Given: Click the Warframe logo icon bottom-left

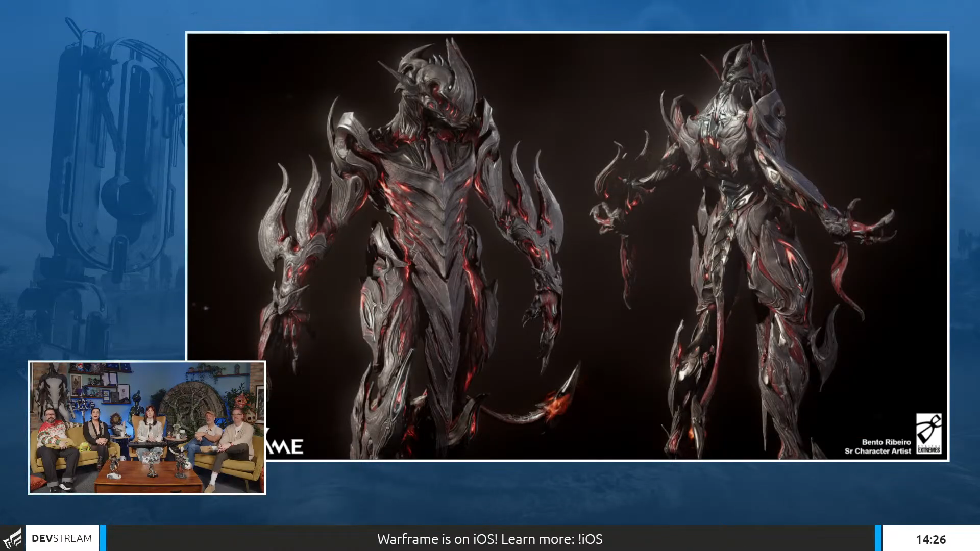Looking at the screenshot, I should (13, 538).
